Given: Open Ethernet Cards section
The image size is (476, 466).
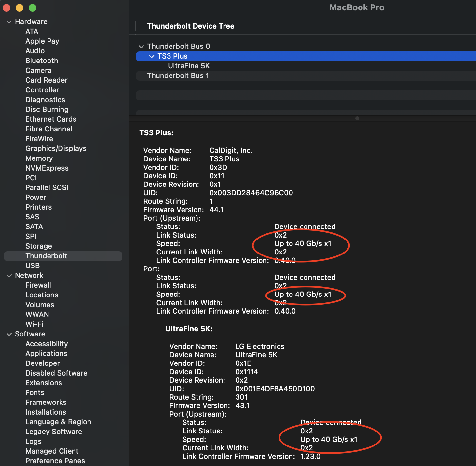Looking at the screenshot, I should [51, 119].
